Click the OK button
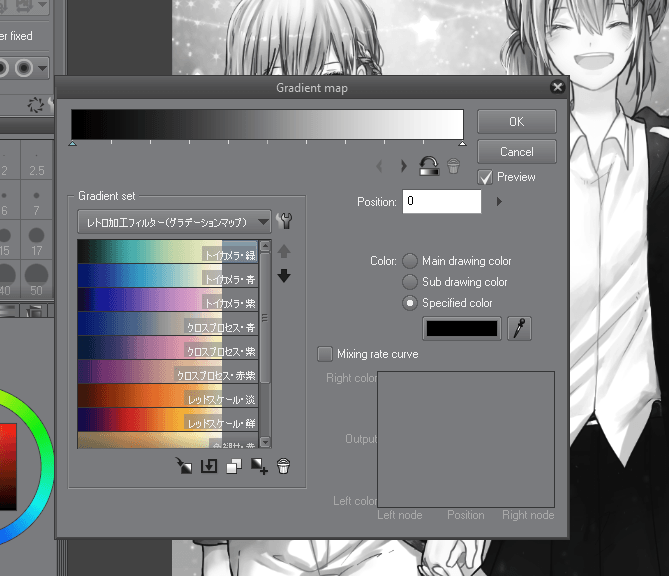669x576 pixels. click(516, 121)
